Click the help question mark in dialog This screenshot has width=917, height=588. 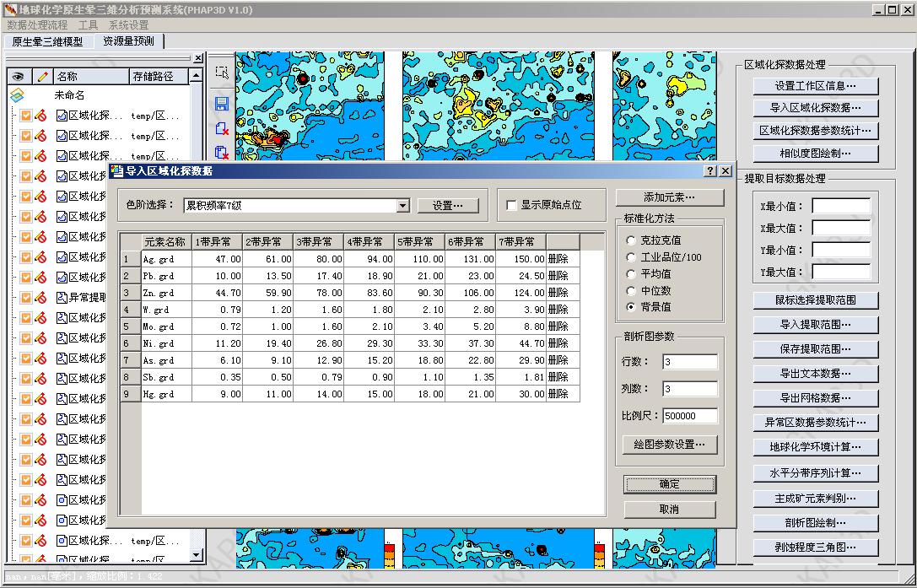(x=710, y=170)
